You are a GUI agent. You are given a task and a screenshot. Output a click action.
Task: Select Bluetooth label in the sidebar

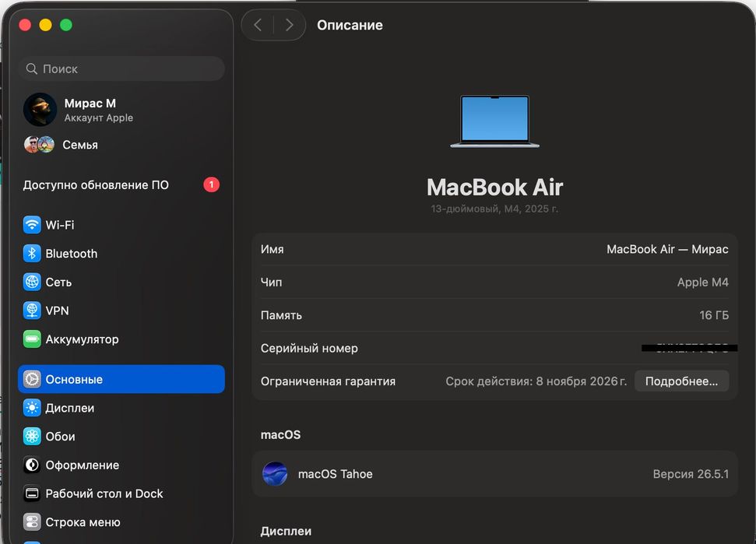(72, 254)
